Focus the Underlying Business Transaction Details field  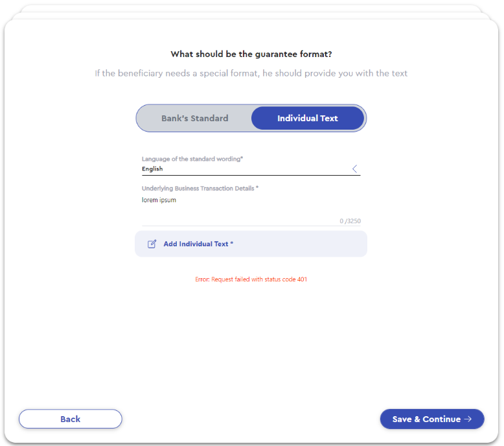click(251, 205)
